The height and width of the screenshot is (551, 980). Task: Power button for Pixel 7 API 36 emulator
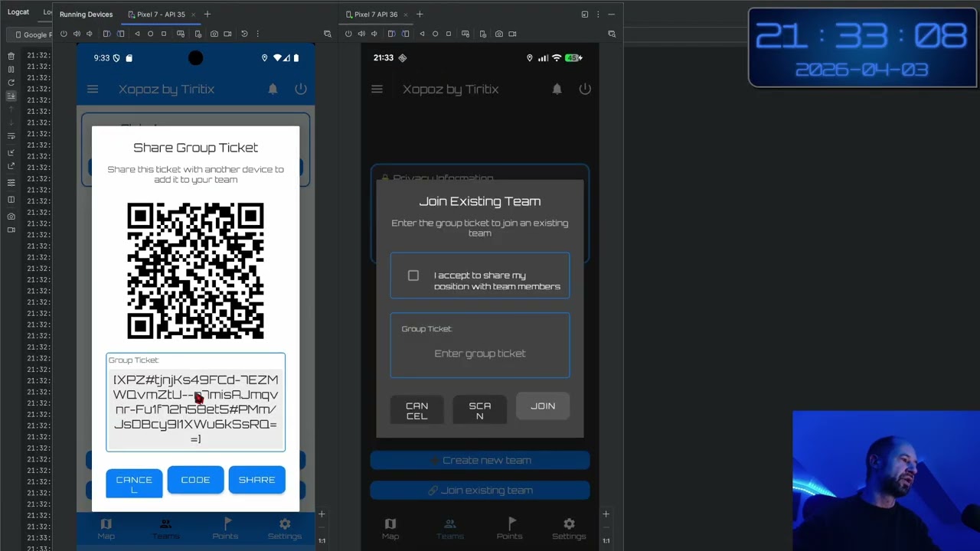pos(348,34)
